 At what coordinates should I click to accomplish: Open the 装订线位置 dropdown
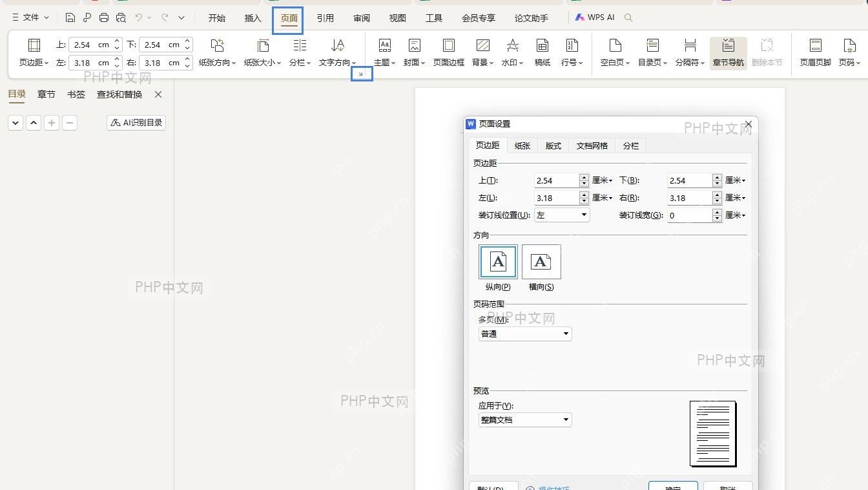562,215
